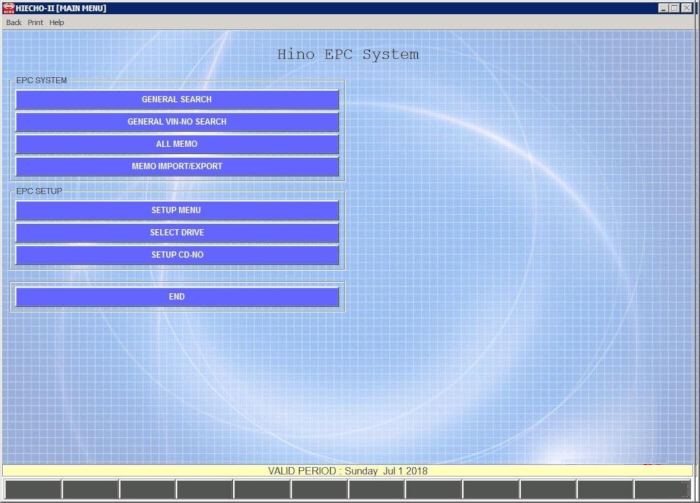Open the Back menu
The image size is (700, 503).
14,22
